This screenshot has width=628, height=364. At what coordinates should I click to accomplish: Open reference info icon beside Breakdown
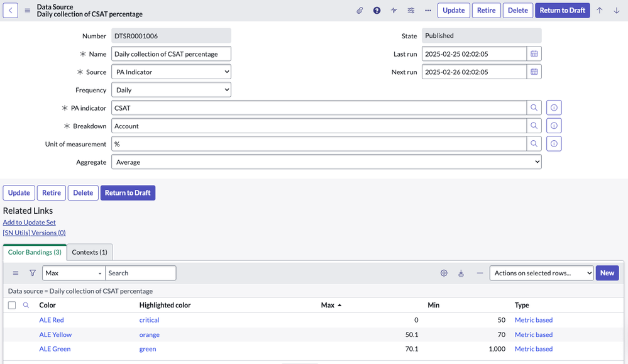(x=553, y=125)
